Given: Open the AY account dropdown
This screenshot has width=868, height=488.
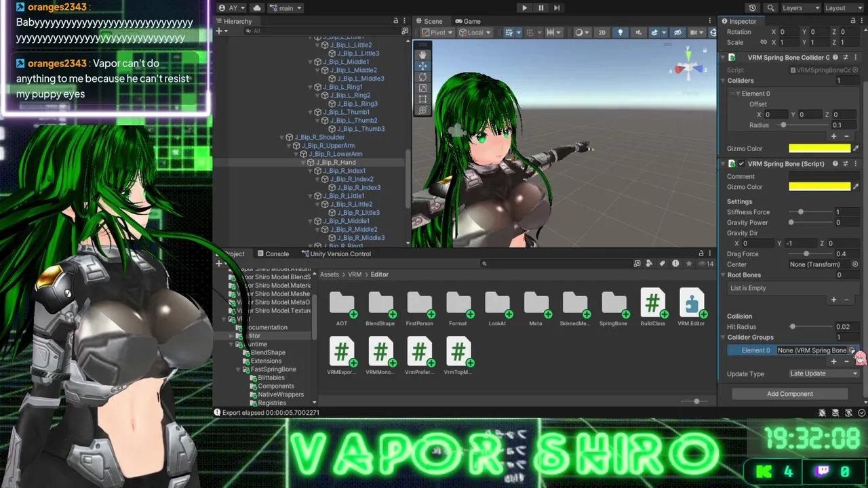Looking at the screenshot, I should point(233,8).
